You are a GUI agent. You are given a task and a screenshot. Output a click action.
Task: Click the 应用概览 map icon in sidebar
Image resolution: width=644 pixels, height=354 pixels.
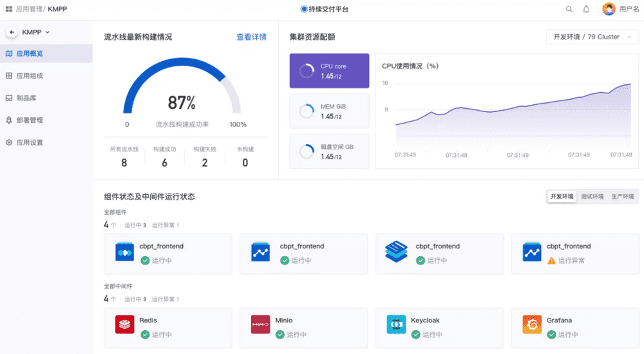coord(9,53)
